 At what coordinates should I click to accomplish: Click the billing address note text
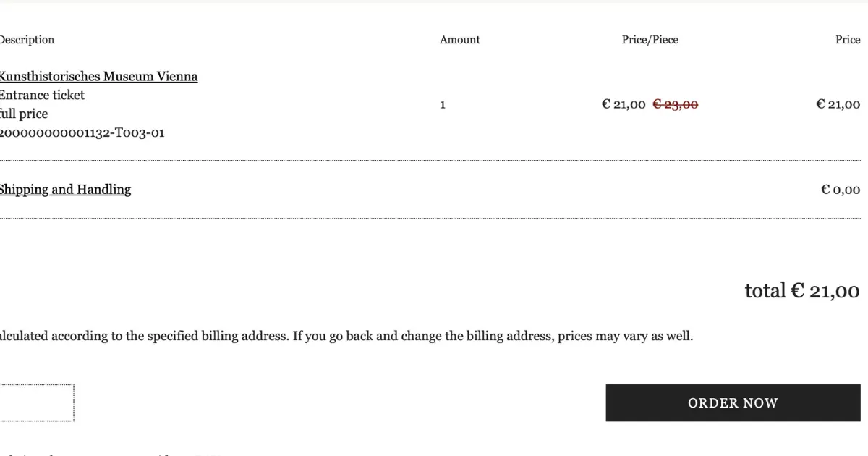pyautogui.click(x=346, y=337)
